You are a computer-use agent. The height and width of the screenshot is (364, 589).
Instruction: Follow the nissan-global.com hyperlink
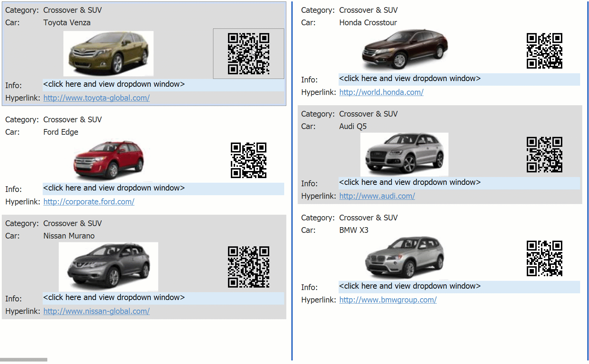(96, 311)
